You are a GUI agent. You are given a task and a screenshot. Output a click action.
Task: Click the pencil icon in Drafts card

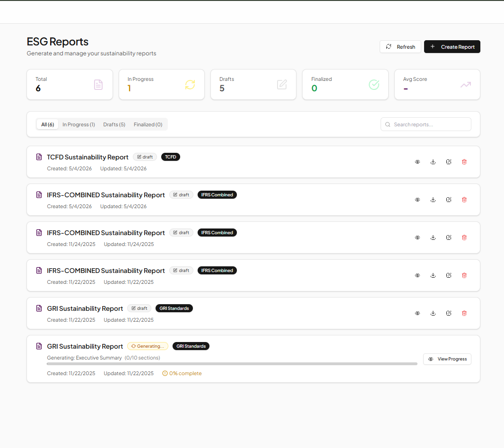click(282, 85)
